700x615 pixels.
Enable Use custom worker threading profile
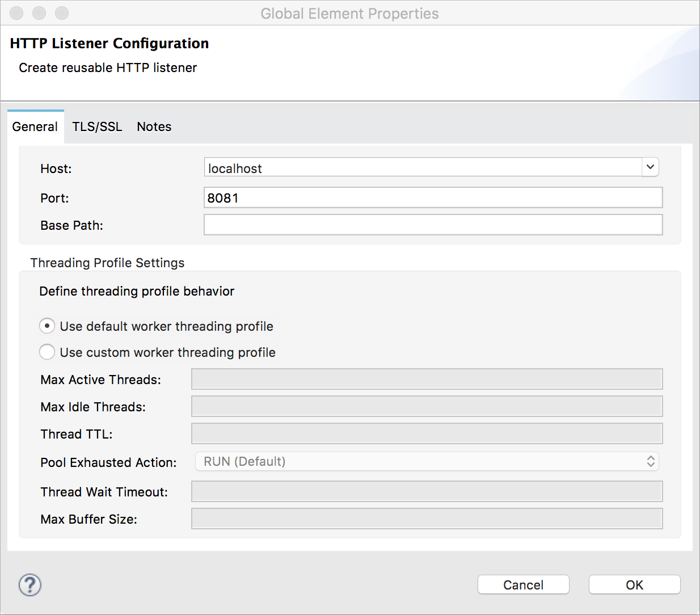pos(47,352)
